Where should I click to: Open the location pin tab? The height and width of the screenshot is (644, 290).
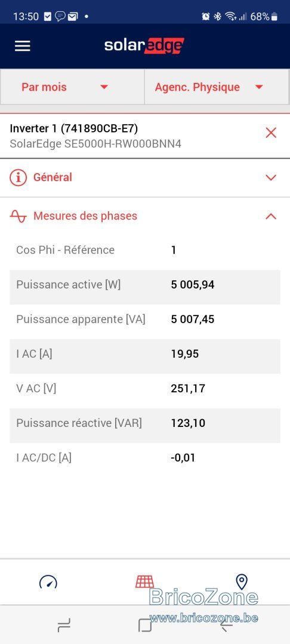(x=242, y=582)
